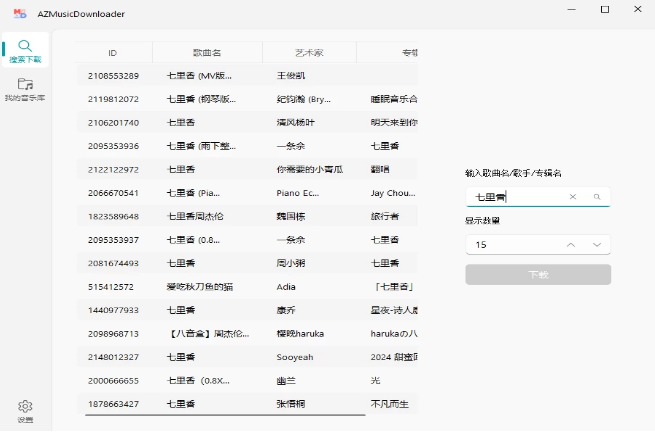This screenshot has height=433, width=655.
Task: Select row with ID 1878663427
Action: point(247,404)
